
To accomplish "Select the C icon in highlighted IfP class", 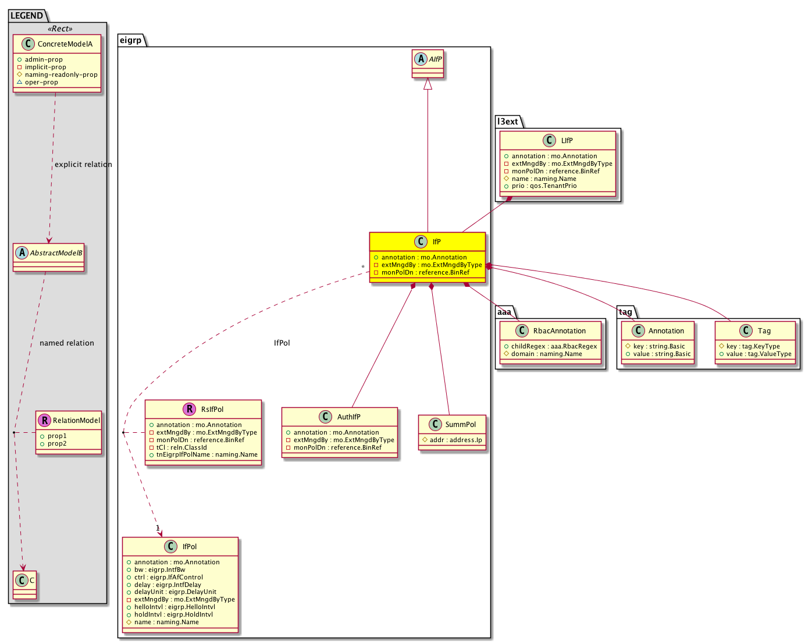I will [422, 242].
